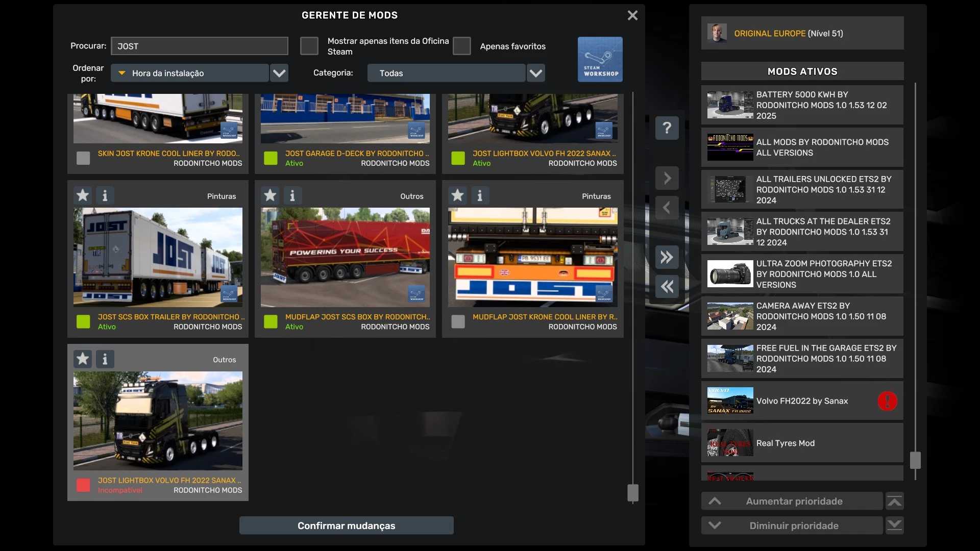Click incompatible JOST LIGHTBOX VOLVO truck thumbnail
The width and height of the screenshot is (980, 551).
[x=158, y=420]
